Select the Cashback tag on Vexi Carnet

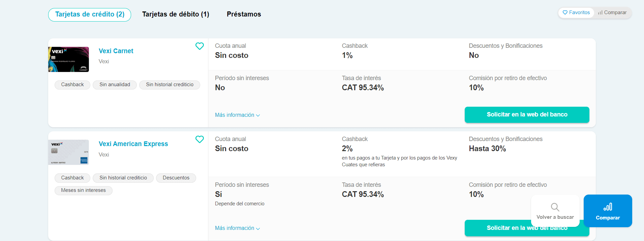tap(72, 84)
